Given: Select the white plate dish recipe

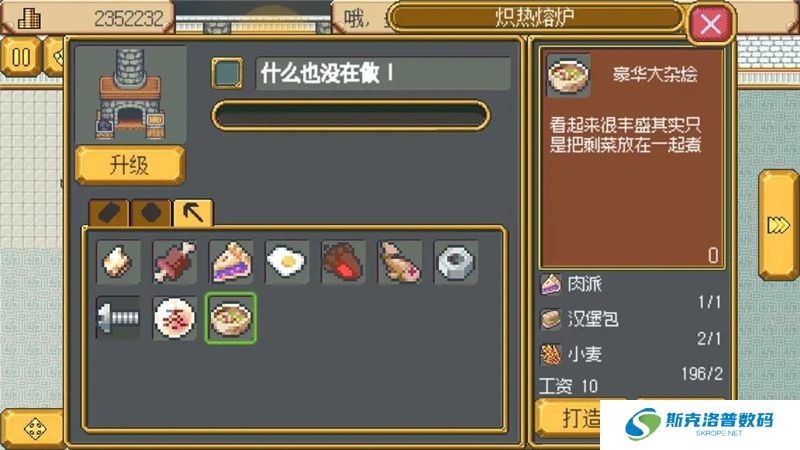Looking at the screenshot, I should point(174,318).
